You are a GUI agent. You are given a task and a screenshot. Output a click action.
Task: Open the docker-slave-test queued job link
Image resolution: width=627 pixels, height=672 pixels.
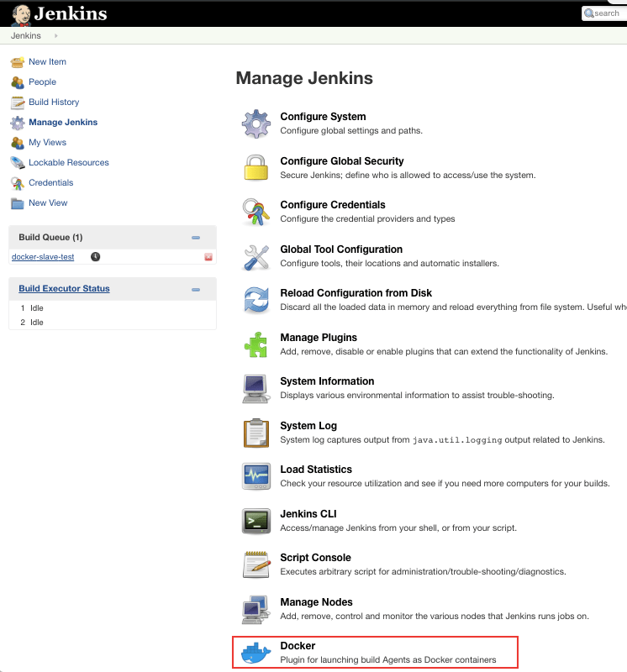(43, 257)
